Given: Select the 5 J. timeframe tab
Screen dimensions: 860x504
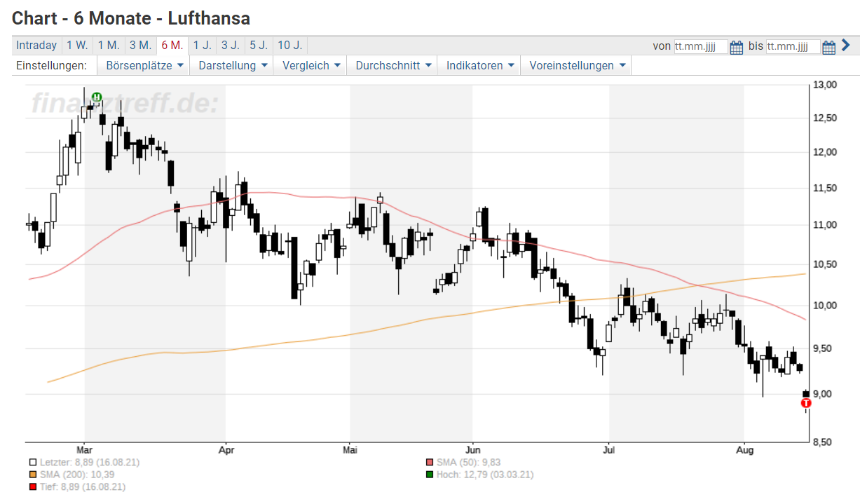Looking at the screenshot, I should click(x=258, y=46).
